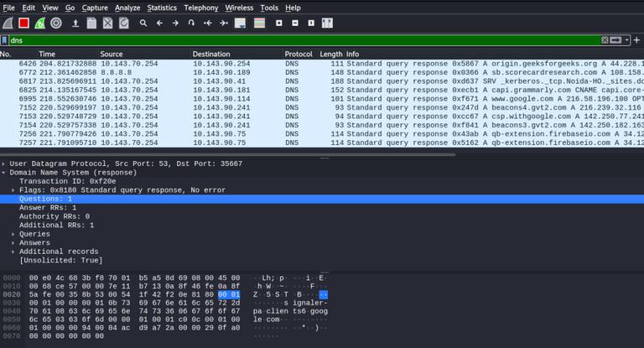Screen dimensions: 644x348
Task: Select packet 6772 from source 8.8.8.8
Action: [322, 72]
